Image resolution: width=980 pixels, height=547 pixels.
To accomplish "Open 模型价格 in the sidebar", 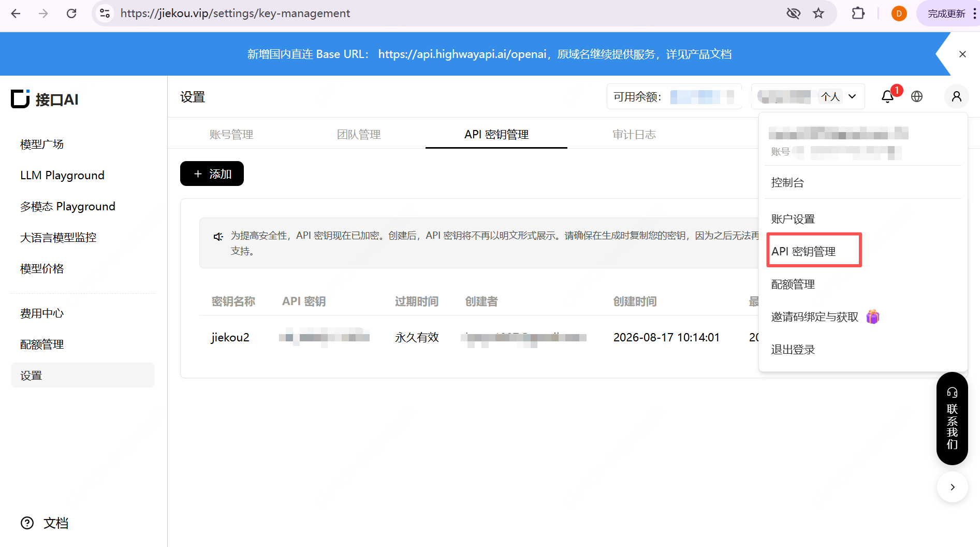I will 42,269.
